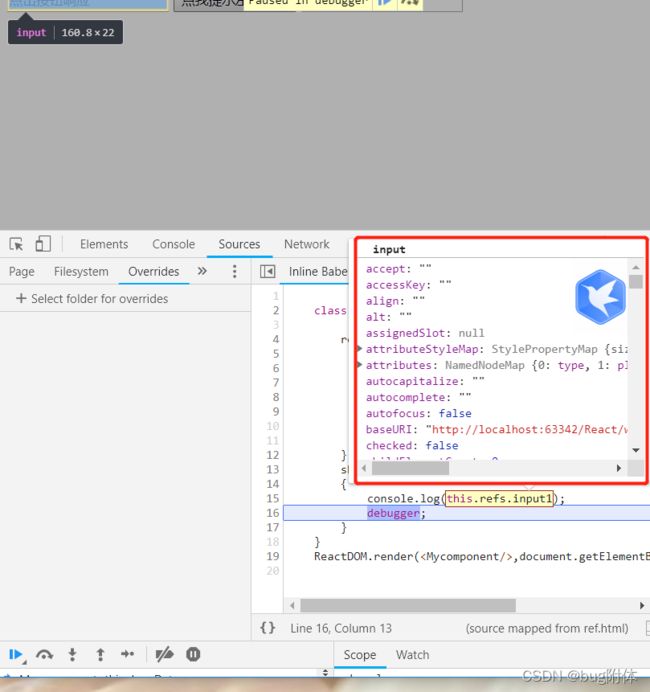The image size is (650, 692).
Task: Open the navigator three-dot menu
Action: coord(234,271)
